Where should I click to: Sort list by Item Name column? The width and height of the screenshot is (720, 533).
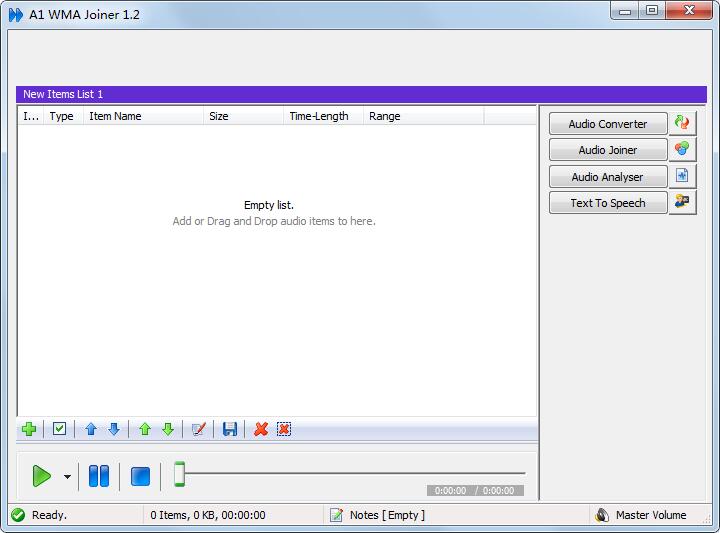pos(143,116)
